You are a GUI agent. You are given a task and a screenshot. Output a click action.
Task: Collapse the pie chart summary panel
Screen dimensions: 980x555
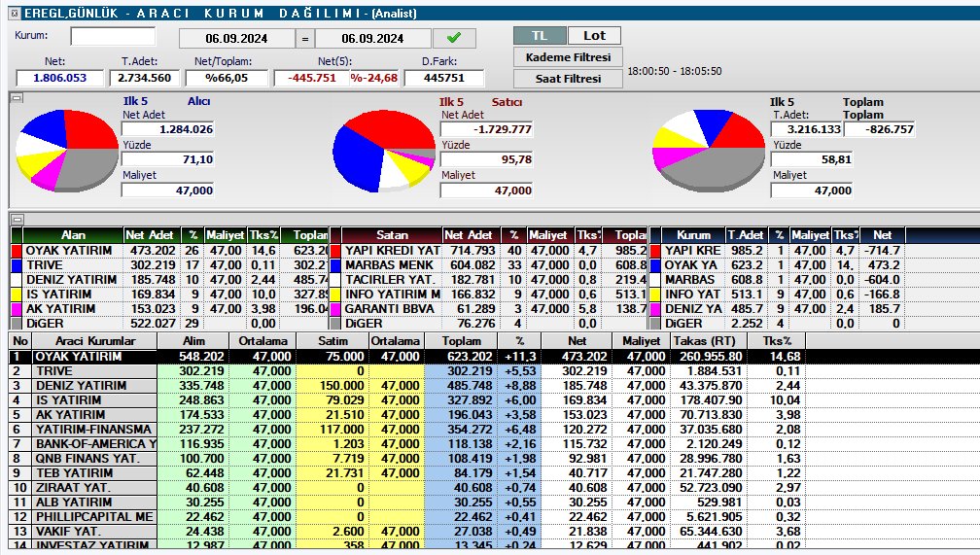pyautogui.click(x=17, y=98)
